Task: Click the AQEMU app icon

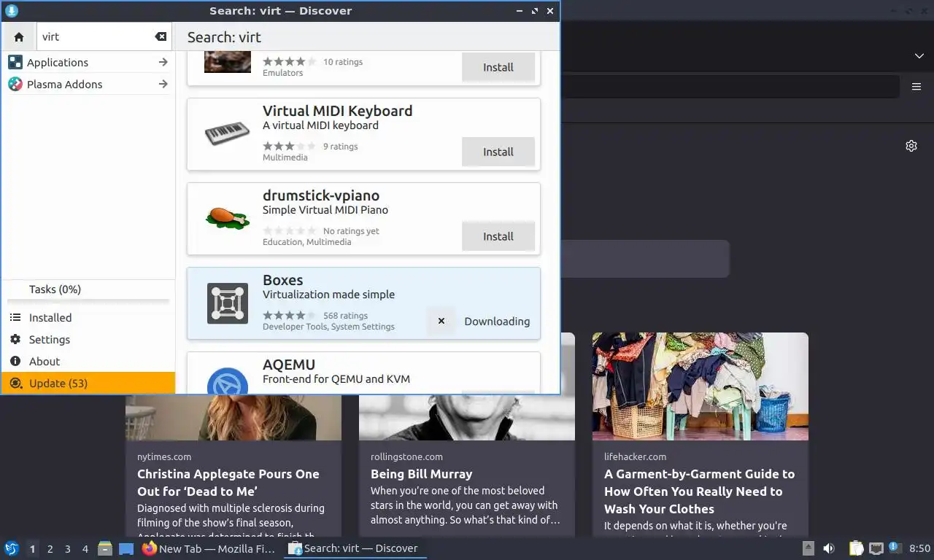Action: click(x=228, y=381)
